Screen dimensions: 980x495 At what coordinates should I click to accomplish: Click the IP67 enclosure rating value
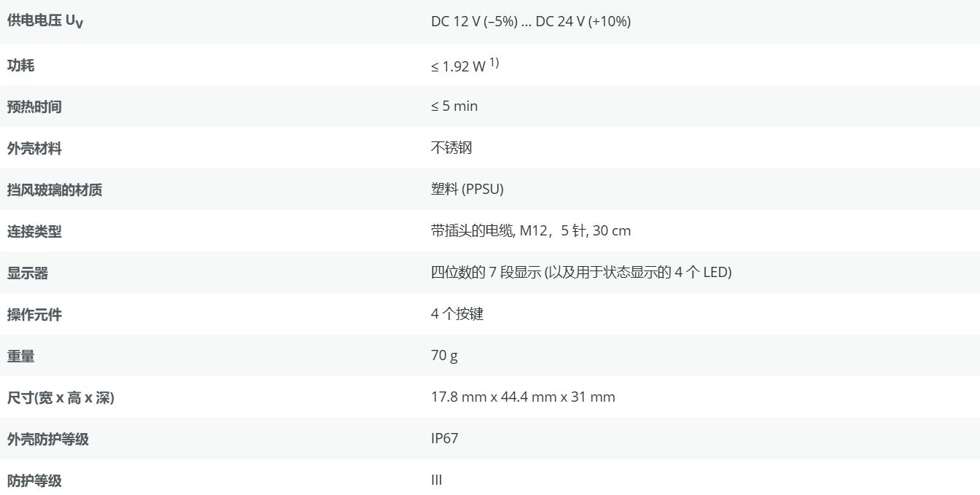[444, 439]
